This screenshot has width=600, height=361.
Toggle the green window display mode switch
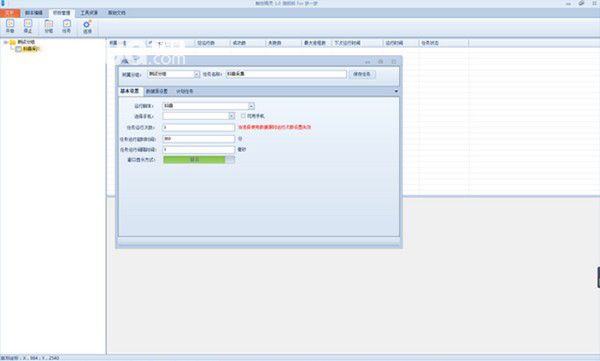coord(199,160)
